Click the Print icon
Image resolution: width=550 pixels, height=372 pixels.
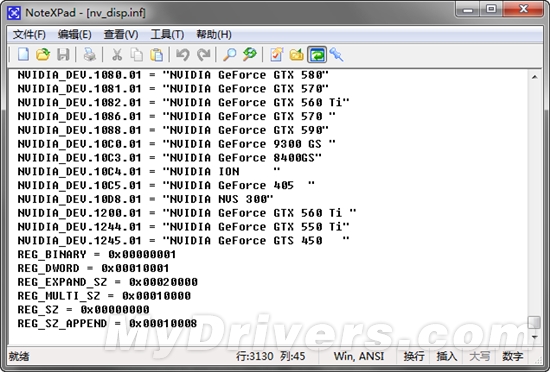point(89,55)
